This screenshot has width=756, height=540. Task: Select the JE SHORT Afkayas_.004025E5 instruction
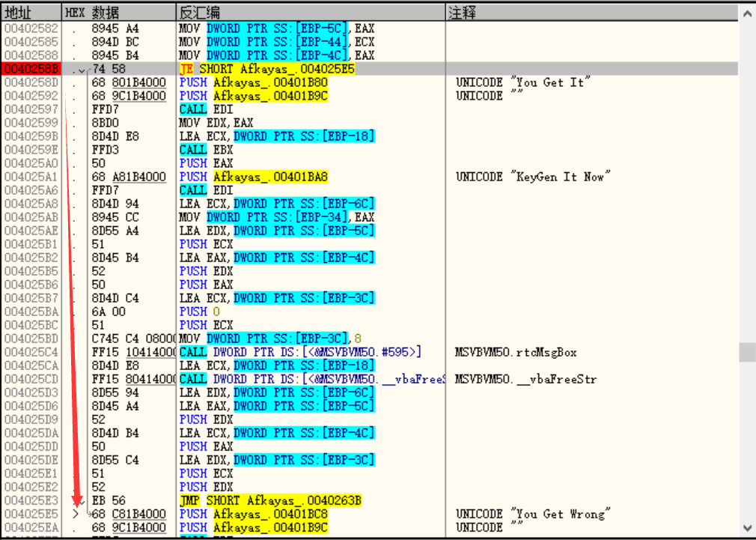coord(267,69)
